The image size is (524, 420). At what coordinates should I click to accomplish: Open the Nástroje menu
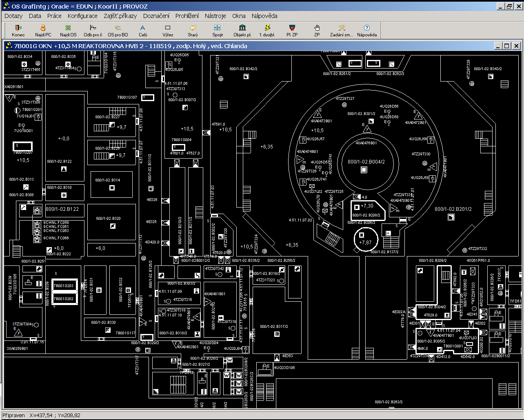[215, 16]
